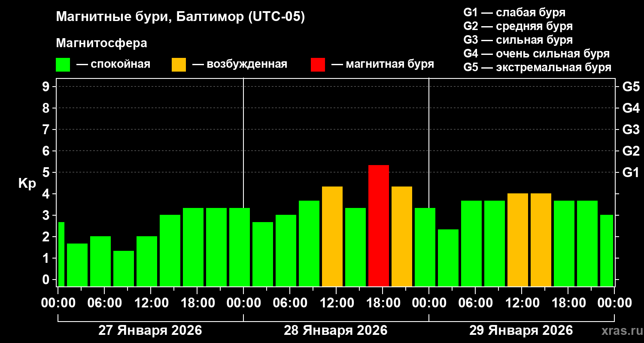The height and width of the screenshot is (343, 644).
Task: Click the G5 marker on right axis
Action: (631, 87)
